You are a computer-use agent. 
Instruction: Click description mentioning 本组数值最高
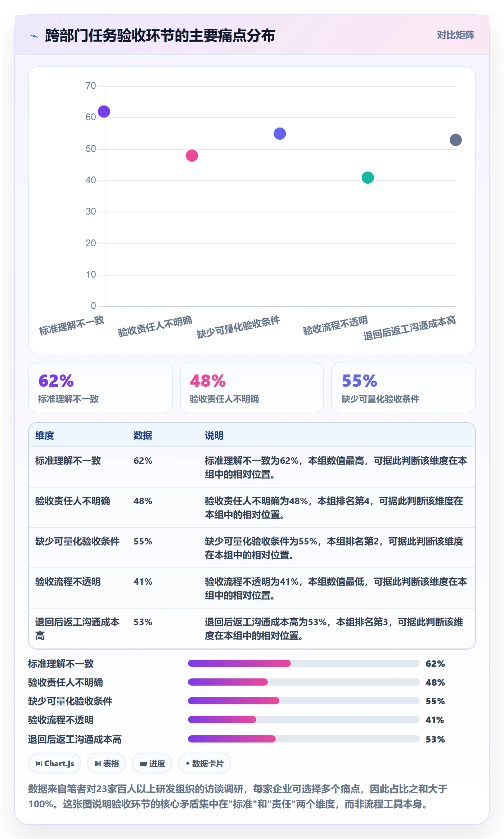point(336,467)
